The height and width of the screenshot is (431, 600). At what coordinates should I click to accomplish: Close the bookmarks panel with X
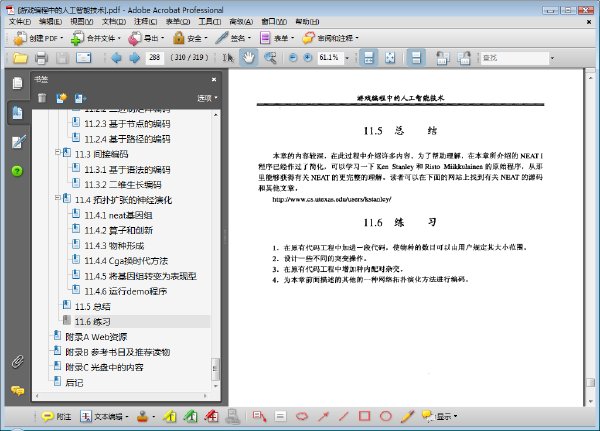tap(214, 79)
